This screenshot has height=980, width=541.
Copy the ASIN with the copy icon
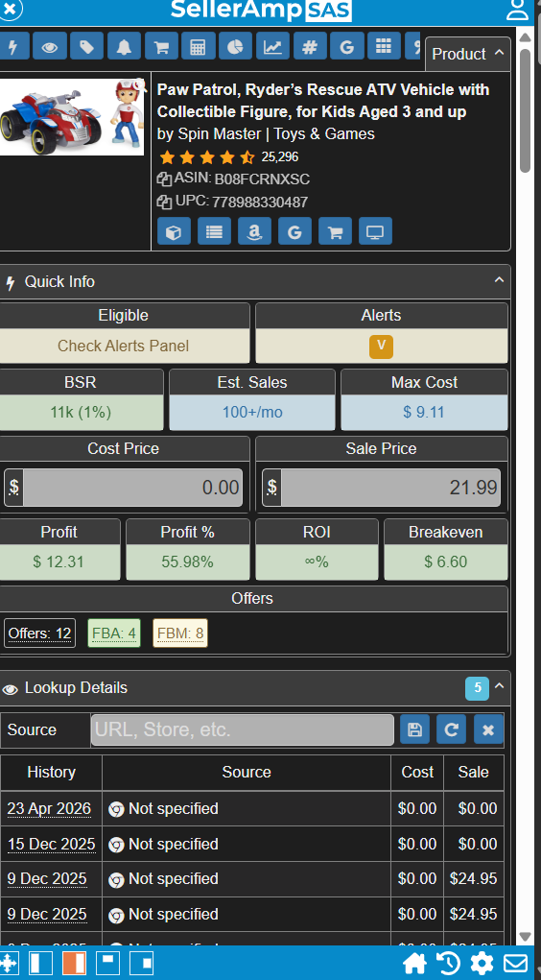pos(164,179)
